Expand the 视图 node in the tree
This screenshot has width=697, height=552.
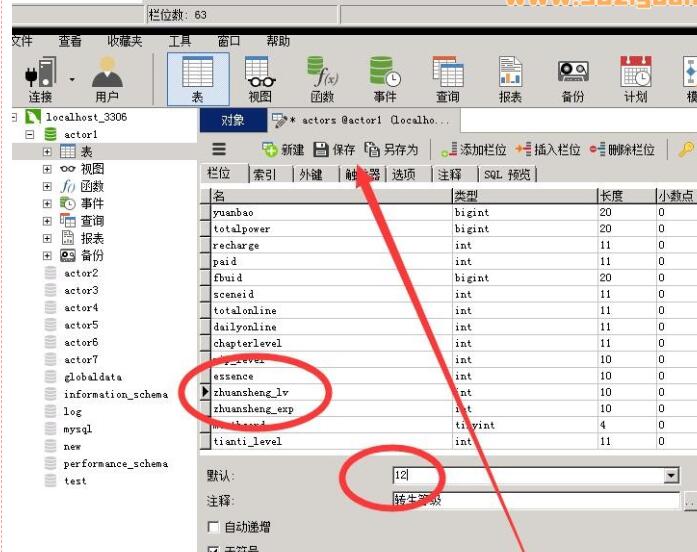coord(47,169)
